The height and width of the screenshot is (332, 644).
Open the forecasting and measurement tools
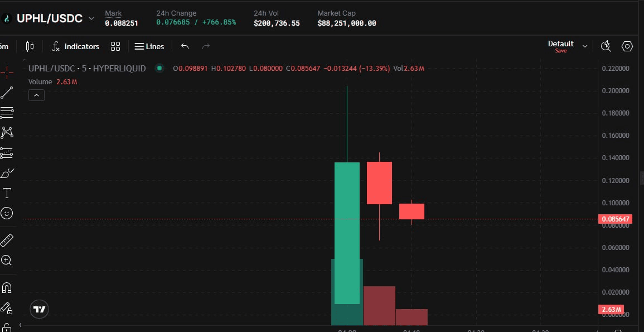(7, 153)
